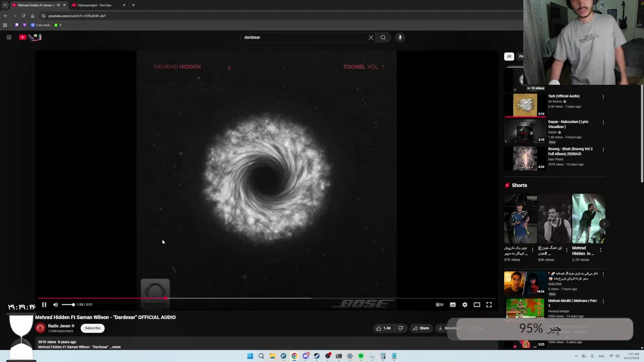Search with voice microphone icon
Viewport: 644px width, 362px height.
coord(400,37)
